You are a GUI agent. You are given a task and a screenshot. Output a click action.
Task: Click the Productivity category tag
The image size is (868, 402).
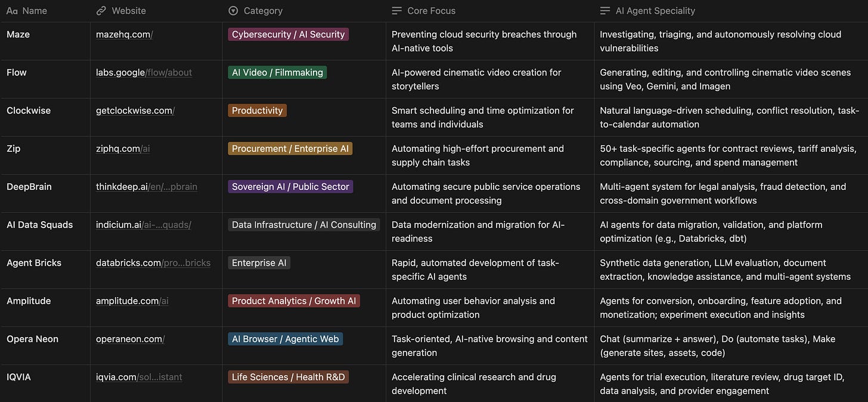[x=258, y=111]
